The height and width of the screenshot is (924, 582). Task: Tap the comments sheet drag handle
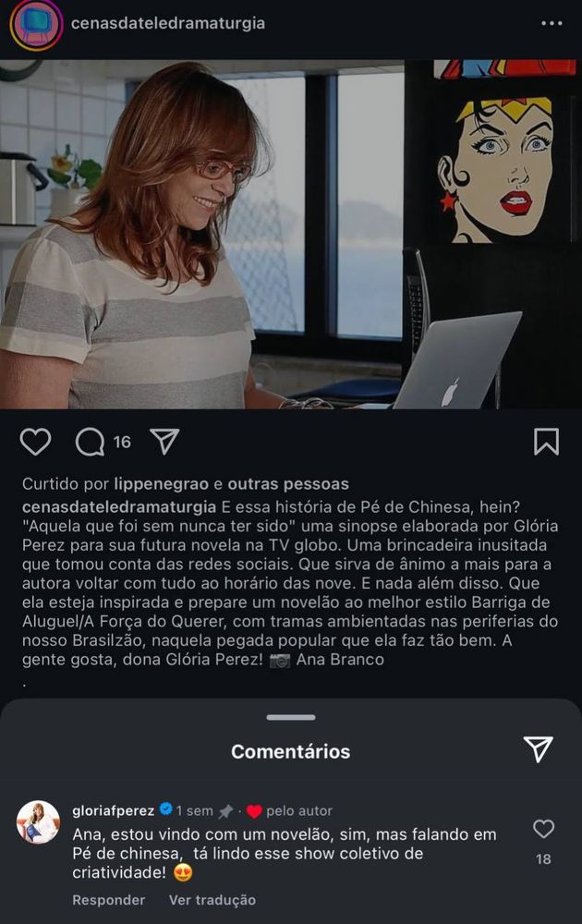(x=290, y=717)
